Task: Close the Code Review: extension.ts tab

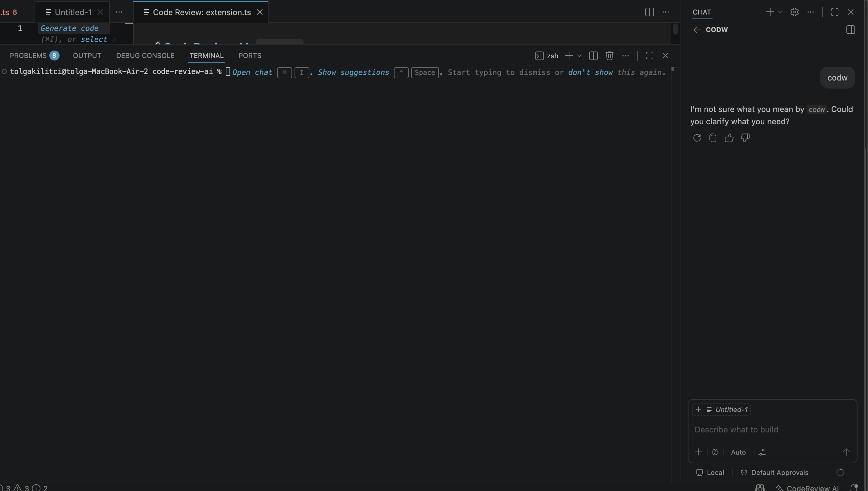Action: tap(260, 12)
